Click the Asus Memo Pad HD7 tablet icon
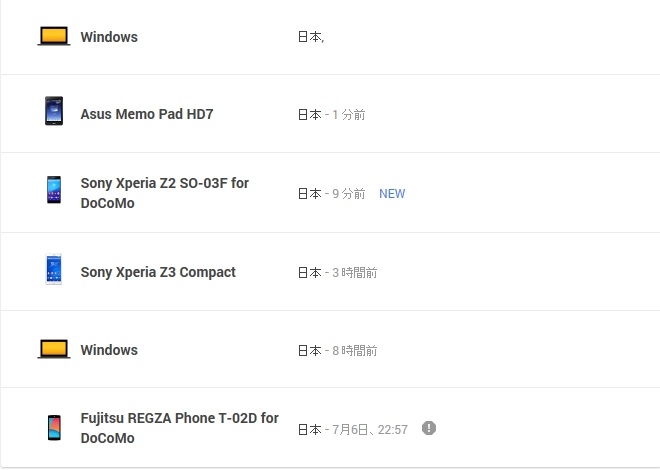The image size is (660, 470). pyautogui.click(x=53, y=111)
